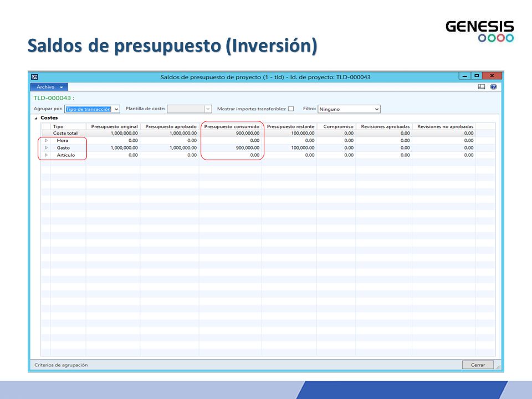Click the window system icon in title bar
This screenshot has width=532, height=399.
pos(34,77)
